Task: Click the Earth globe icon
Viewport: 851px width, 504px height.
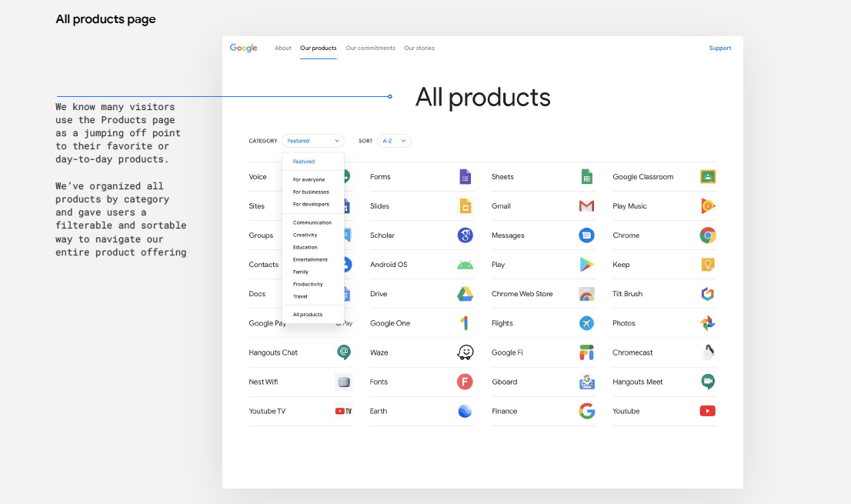Action: click(465, 411)
